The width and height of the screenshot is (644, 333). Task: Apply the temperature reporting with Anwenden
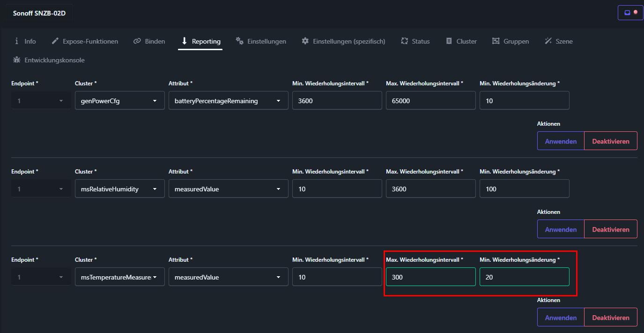click(561, 318)
